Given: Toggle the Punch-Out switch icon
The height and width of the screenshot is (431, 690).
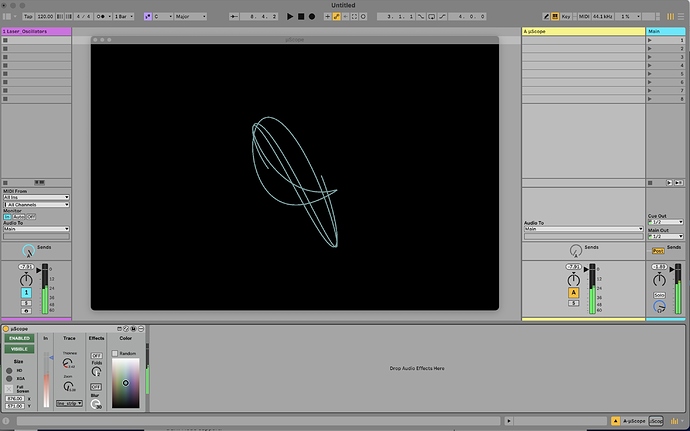Looking at the screenshot, I should click(442, 16).
